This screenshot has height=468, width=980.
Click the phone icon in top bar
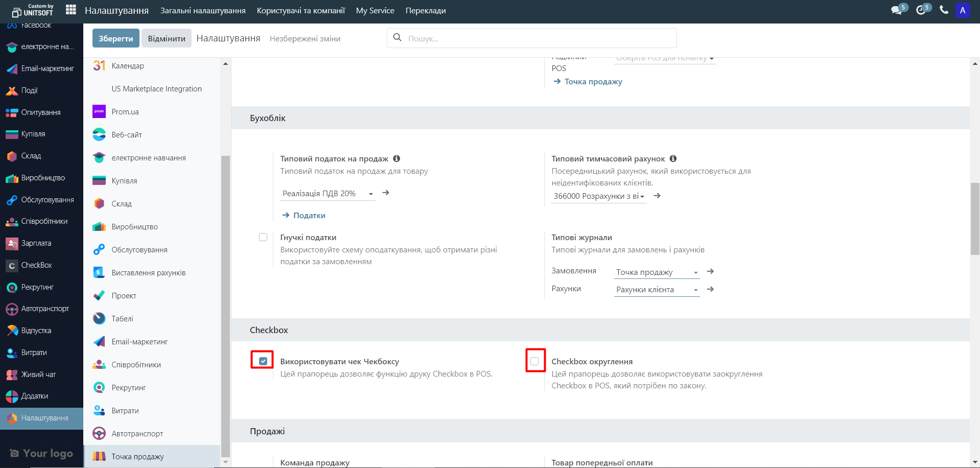(x=944, y=10)
